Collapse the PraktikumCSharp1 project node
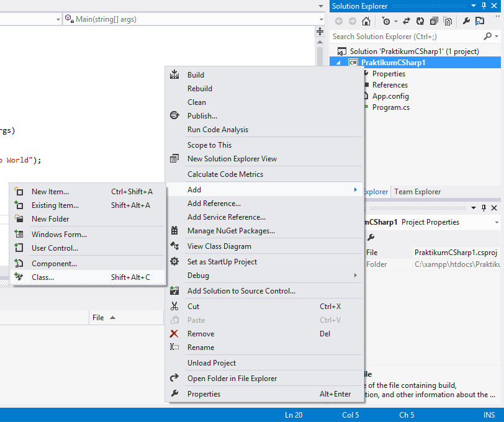This screenshot has height=422, width=504. pyautogui.click(x=339, y=62)
